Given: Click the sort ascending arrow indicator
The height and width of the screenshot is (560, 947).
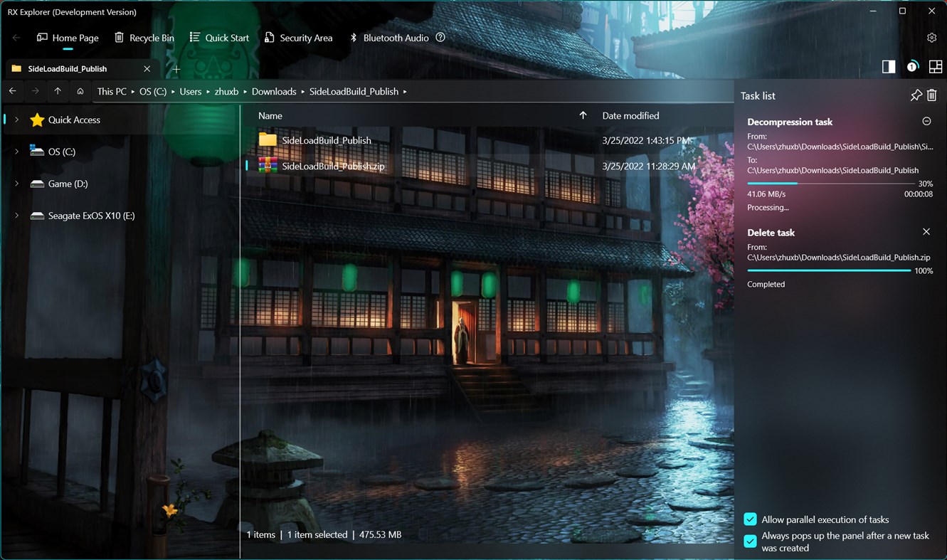Looking at the screenshot, I should 583,115.
